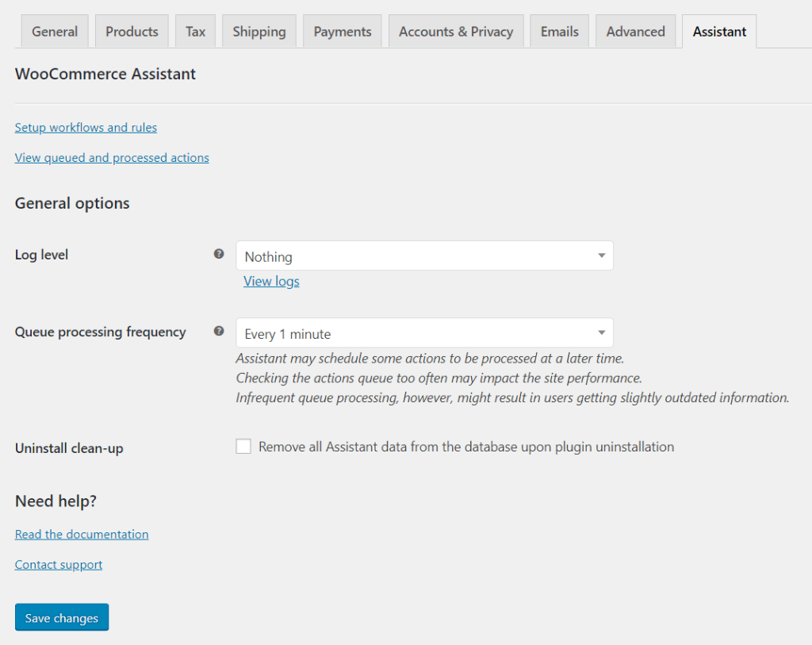
Task: Open the Products tab
Action: [132, 32]
